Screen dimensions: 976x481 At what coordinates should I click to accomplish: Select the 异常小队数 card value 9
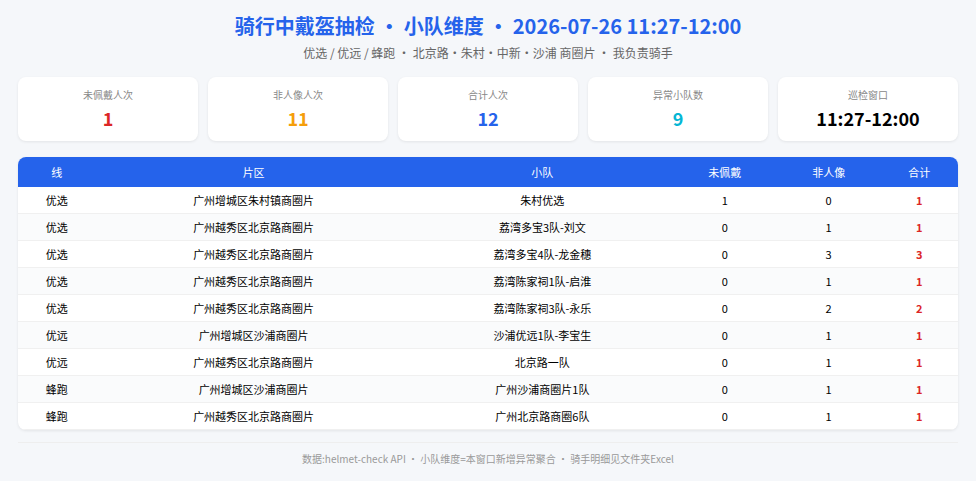click(x=678, y=119)
